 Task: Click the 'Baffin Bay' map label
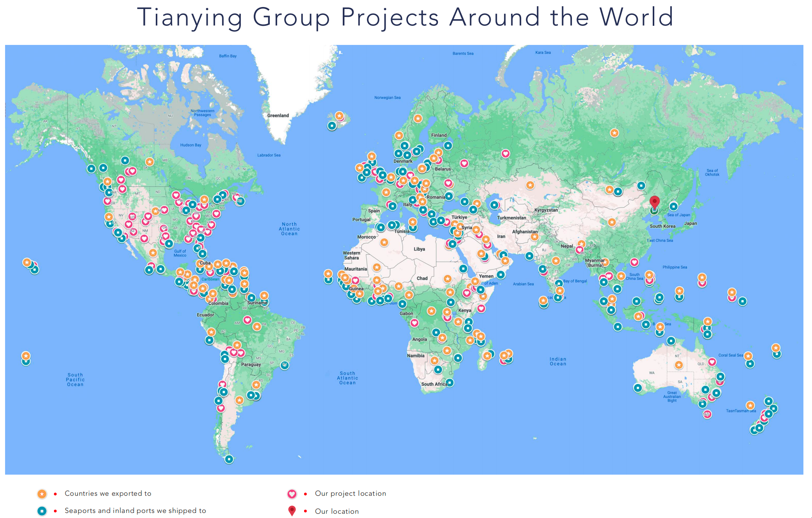(x=228, y=56)
